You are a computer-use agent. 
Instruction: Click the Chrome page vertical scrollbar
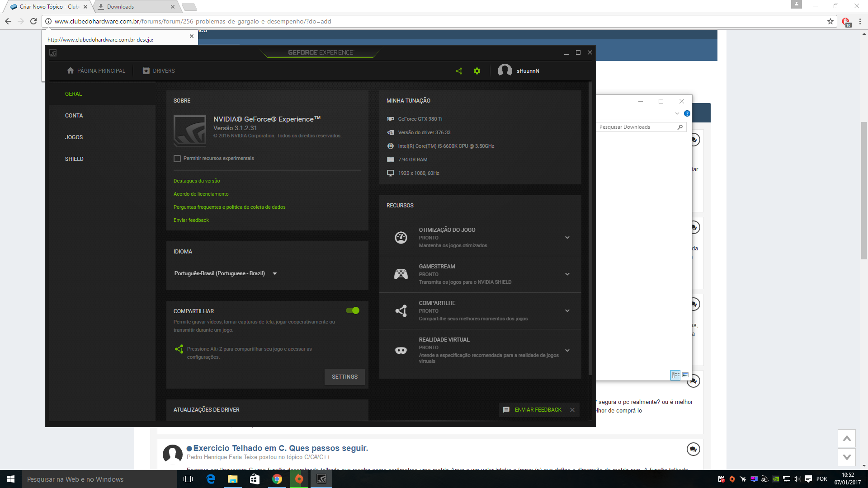[x=864, y=190]
